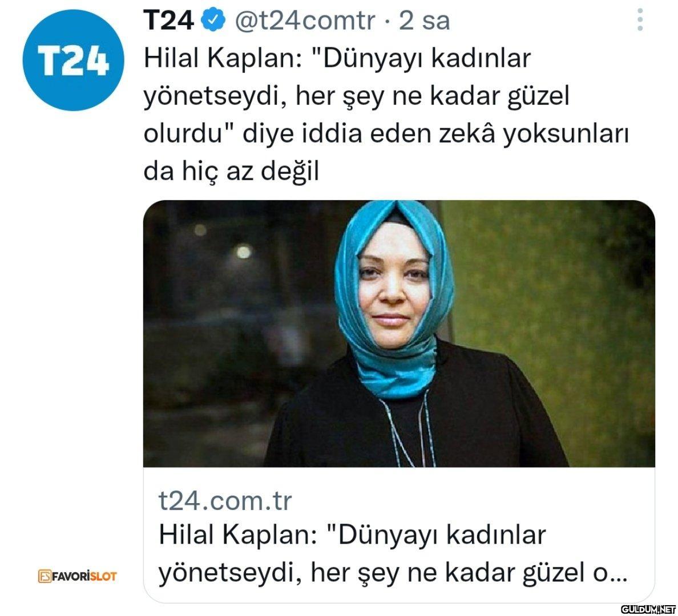
Task: Open the T24 display name
Action: pyautogui.click(x=168, y=21)
